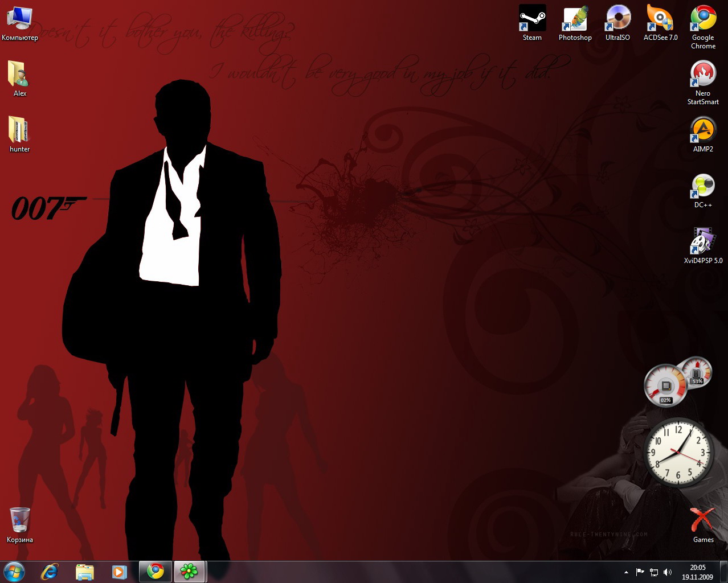Viewport: 728px width, 583px height.
Task: Open Windows Media Player from the taskbar
Action: [x=119, y=572]
